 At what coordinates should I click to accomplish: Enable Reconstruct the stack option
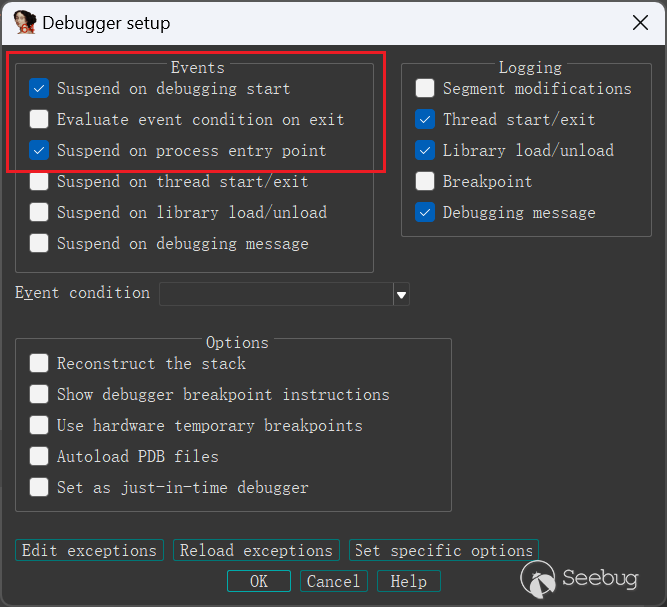39,364
